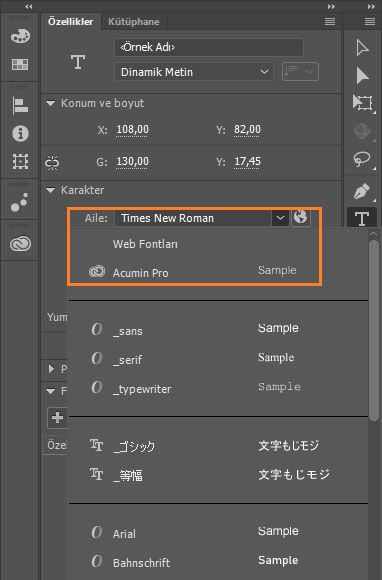Collapse left dock with double arrows

coord(29,6)
